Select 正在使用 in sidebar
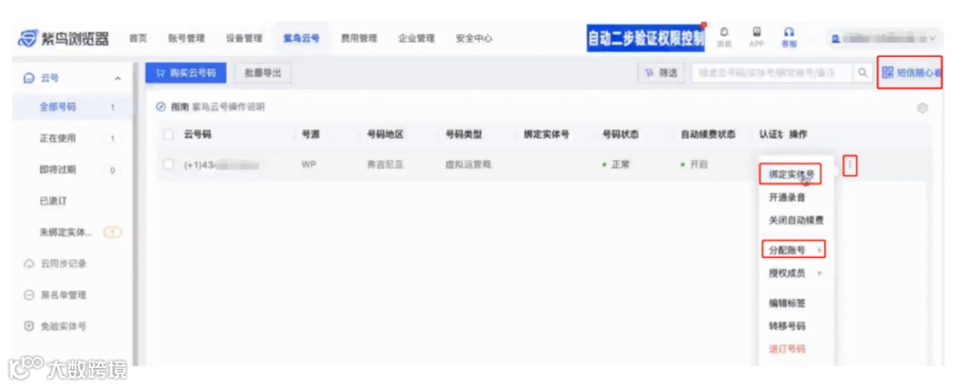Image resolution: width=980 pixels, height=387 pixels. (x=57, y=138)
